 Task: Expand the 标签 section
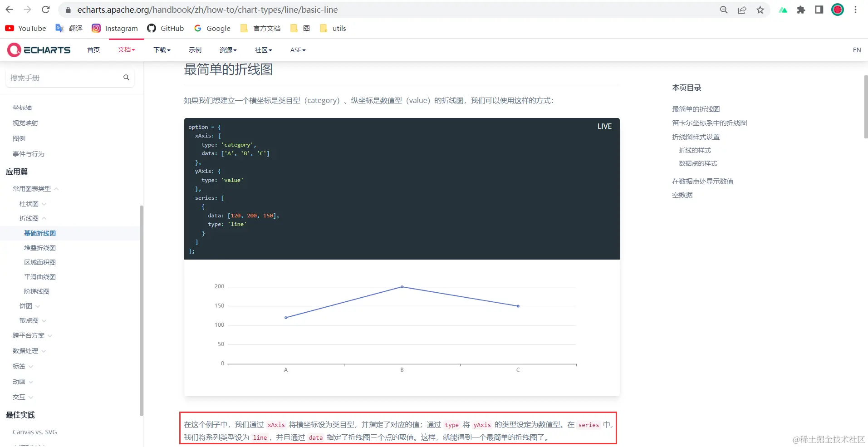23,366
